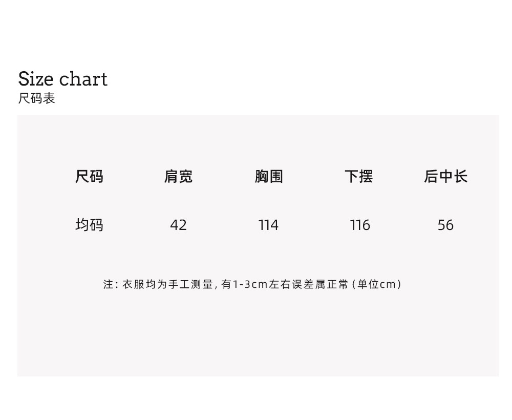Image resolution: width=512 pixels, height=420 pixels.
Task: Click the 后中长 column header
Action: pos(445,177)
